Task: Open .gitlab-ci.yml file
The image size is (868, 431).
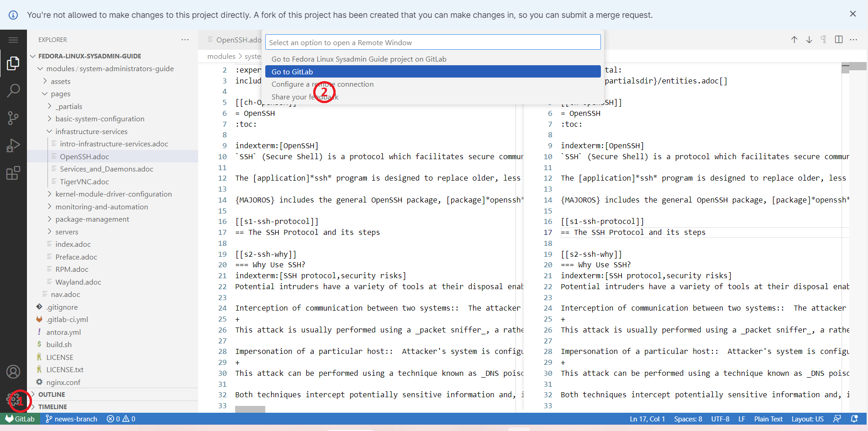Action: click(112, 319)
